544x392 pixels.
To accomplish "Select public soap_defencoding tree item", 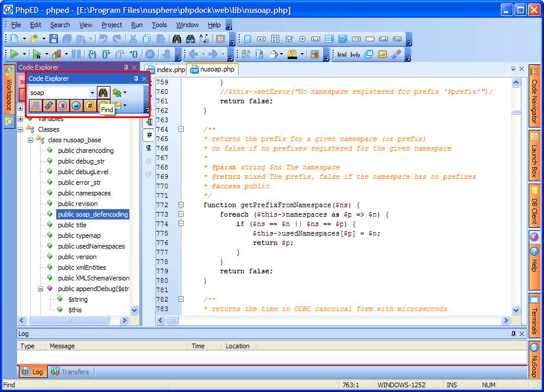I will [x=93, y=214].
